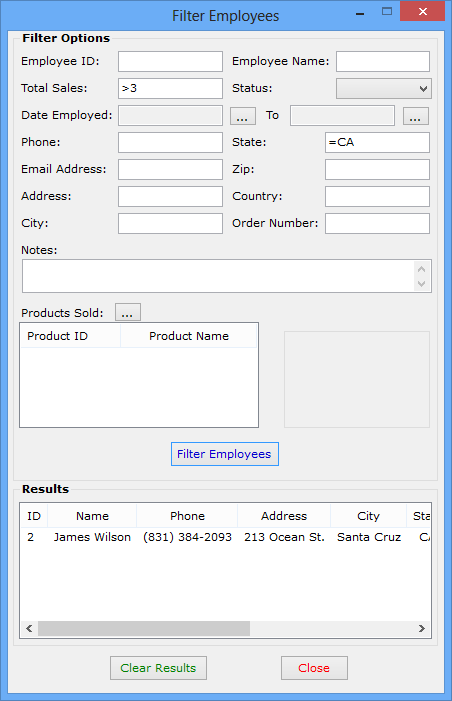Focus the Country text box
The height and width of the screenshot is (701, 452).
click(377, 196)
